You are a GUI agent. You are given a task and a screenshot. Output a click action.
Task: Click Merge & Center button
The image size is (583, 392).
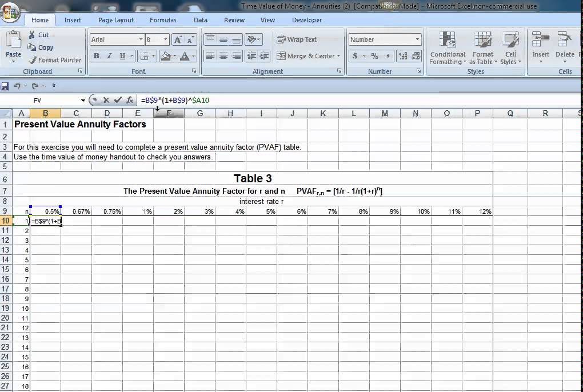(305, 56)
